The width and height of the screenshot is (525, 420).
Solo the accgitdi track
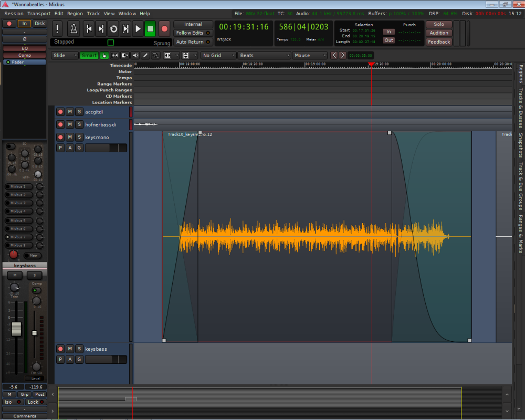79,112
